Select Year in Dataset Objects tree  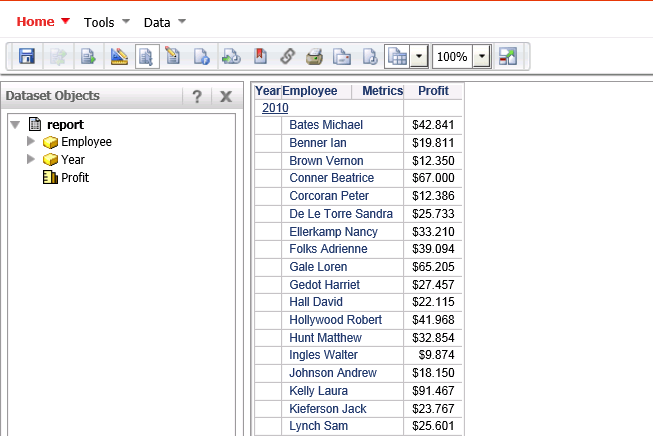point(73,159)
